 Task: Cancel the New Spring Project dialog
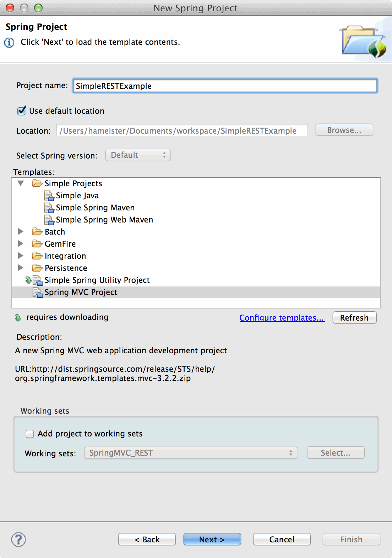coord(282,540)
